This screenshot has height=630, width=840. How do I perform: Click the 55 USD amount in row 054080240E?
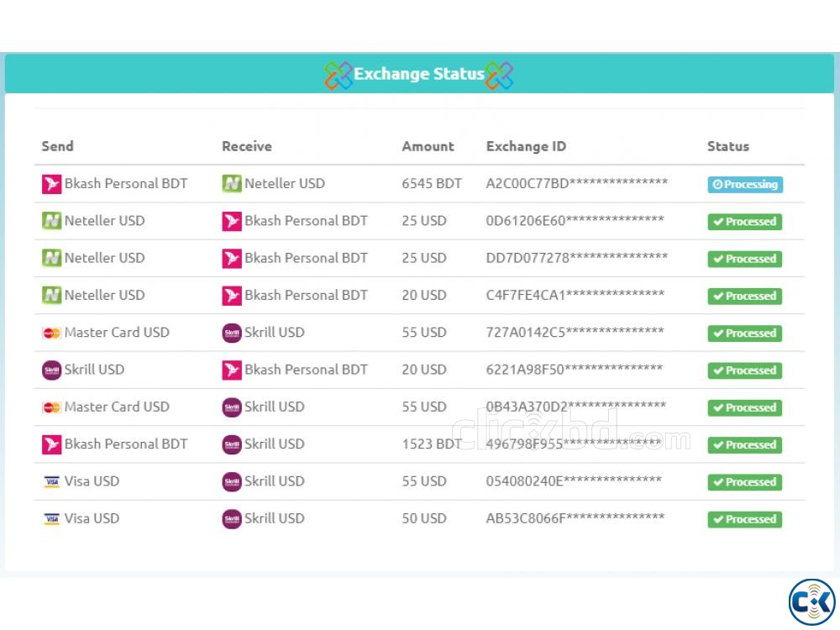(x=424, y=481)
